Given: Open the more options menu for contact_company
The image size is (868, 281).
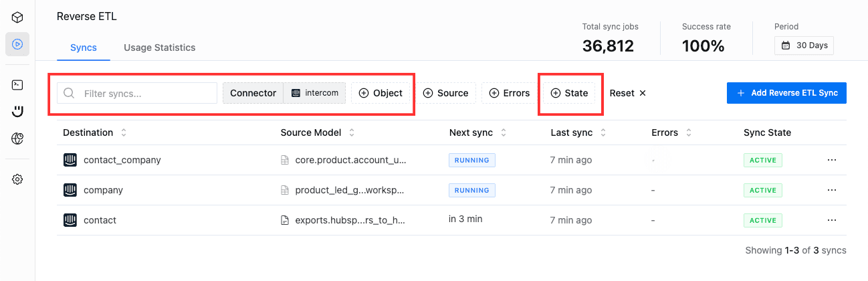Looking at the screenshot, I should (x=832, y=161).
